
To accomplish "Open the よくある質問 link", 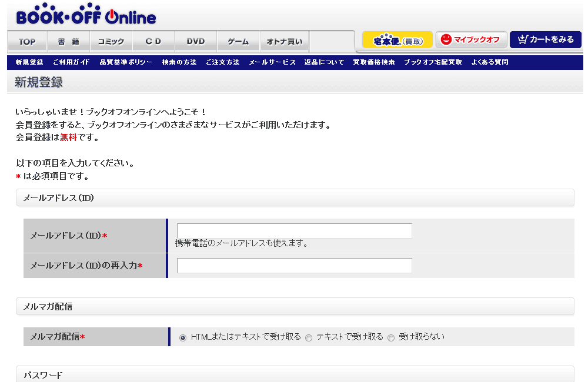I will (x=490, y=62).
